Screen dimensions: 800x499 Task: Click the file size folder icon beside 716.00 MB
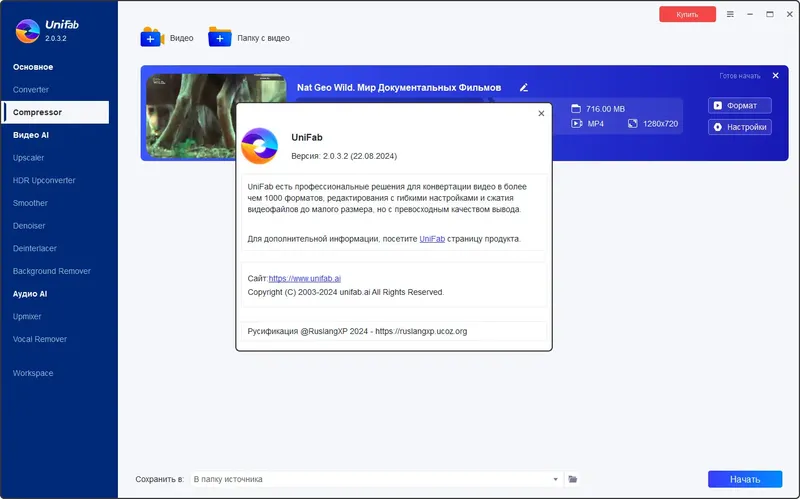pyautogui.click(x=576, y=109)
